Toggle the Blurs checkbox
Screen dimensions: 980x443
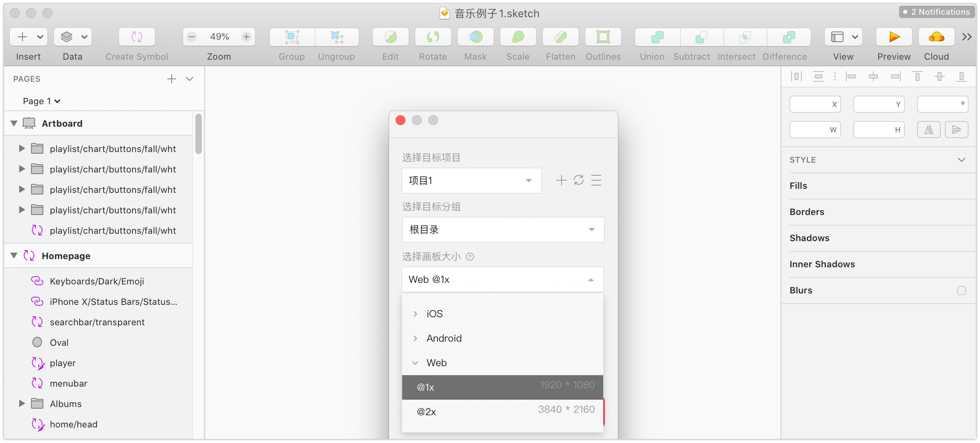tap(961, 291)
